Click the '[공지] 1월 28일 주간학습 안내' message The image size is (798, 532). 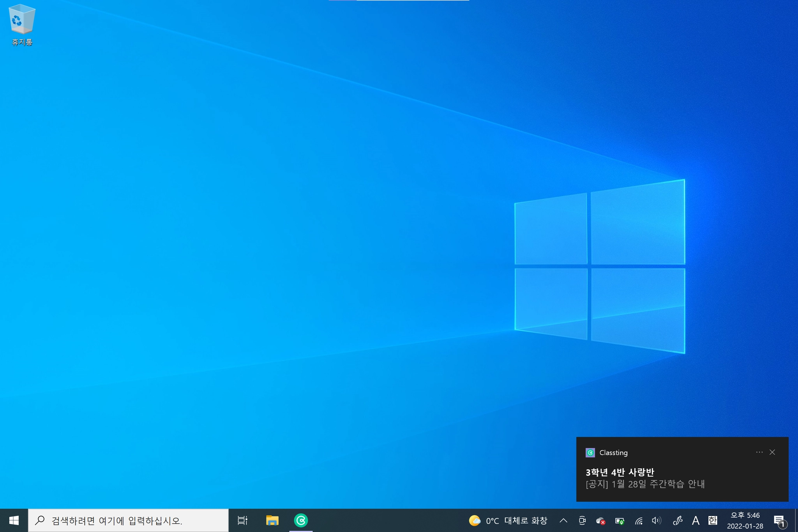[x=645, y=484]
